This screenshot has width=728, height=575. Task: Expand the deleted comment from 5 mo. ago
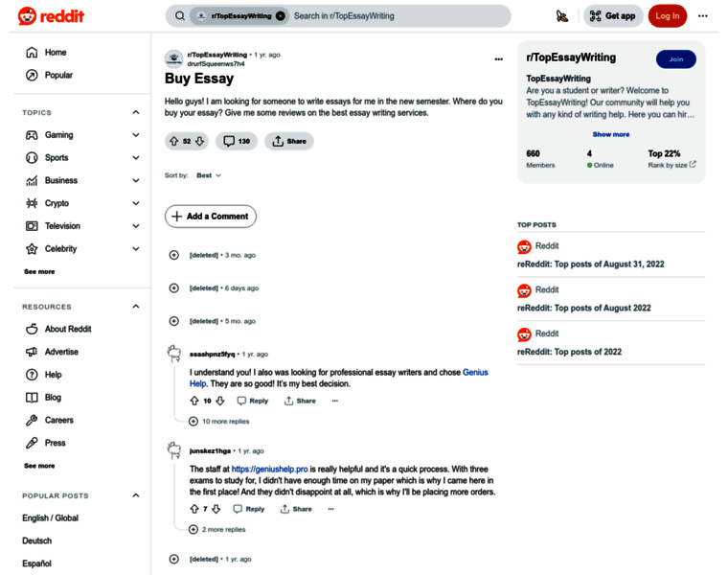click(x=174, y=321)
